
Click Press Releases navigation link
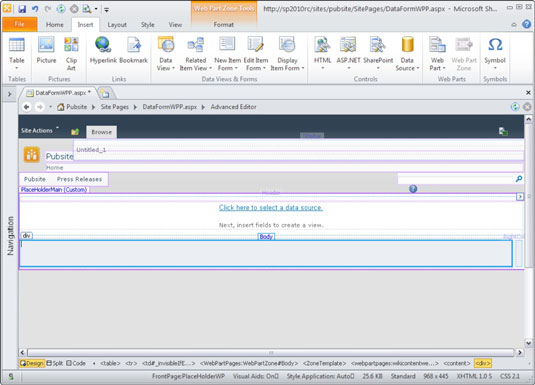pos(79,179)
